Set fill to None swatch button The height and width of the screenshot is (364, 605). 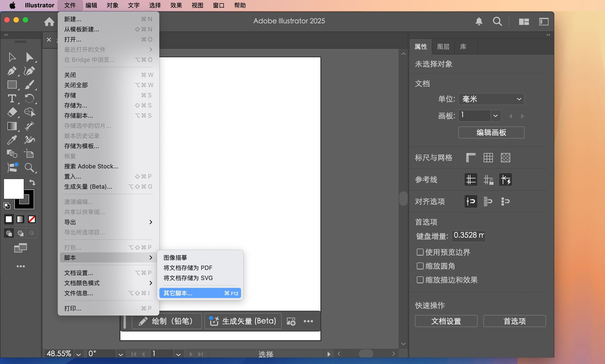(x=32, y=219)
